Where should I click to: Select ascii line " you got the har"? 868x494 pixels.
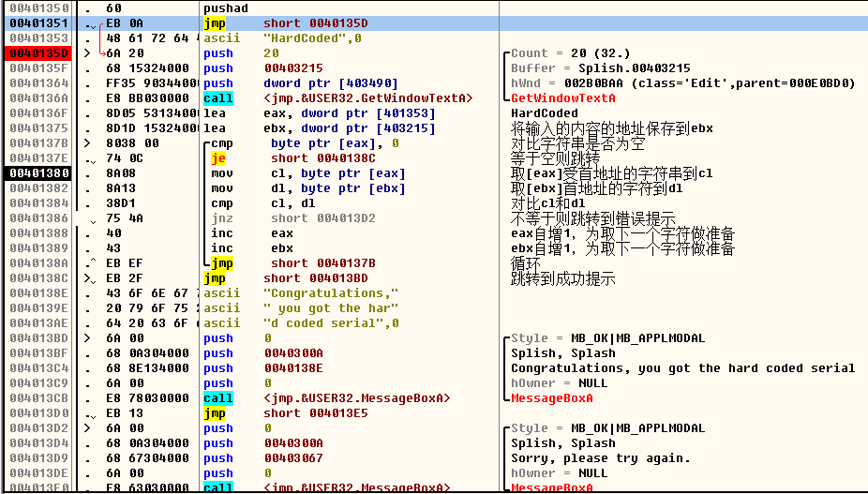(x=301, y=307)
